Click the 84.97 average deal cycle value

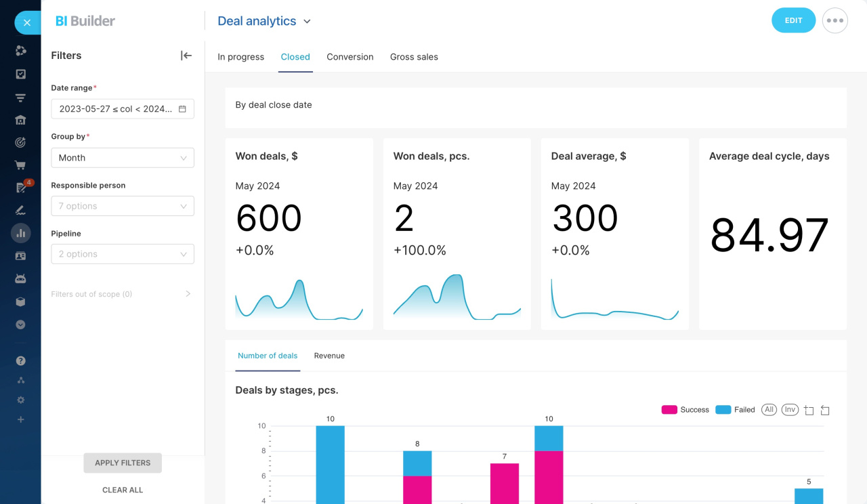click(769, 235)
